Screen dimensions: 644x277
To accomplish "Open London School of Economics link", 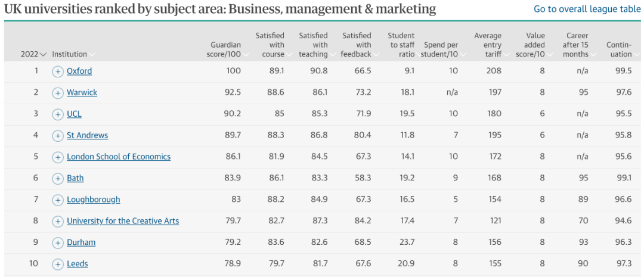I will pyautogui.click(x=118, y=157).
